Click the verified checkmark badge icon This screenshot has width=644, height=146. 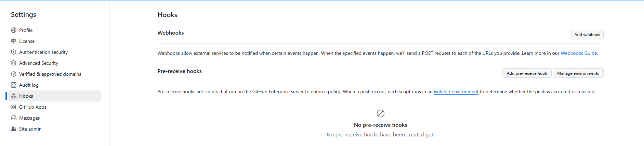[x=14, y=74]
